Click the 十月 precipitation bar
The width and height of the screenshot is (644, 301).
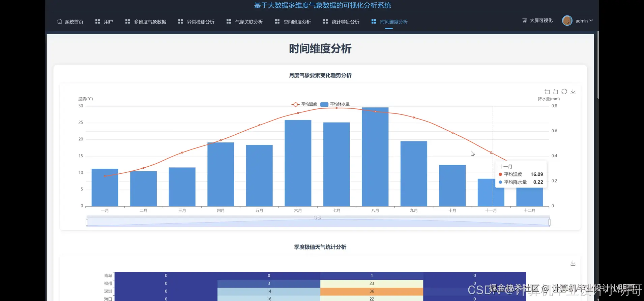point(452,186)
